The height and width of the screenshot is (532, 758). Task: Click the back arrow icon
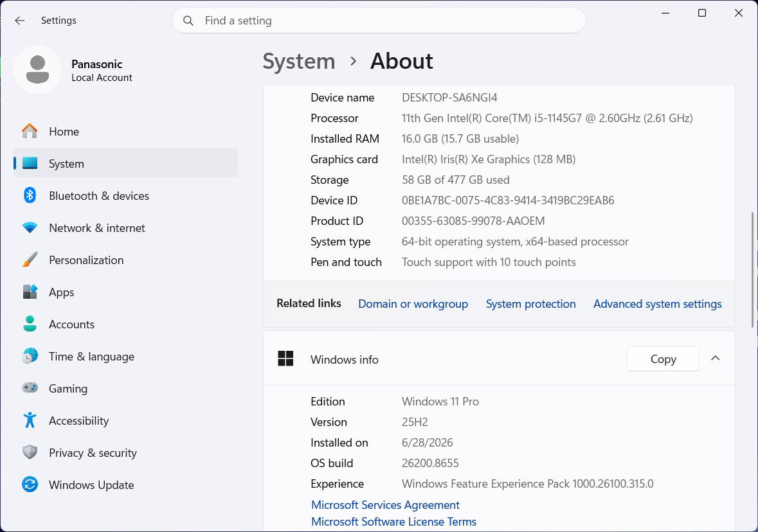(x=19, y=21)
